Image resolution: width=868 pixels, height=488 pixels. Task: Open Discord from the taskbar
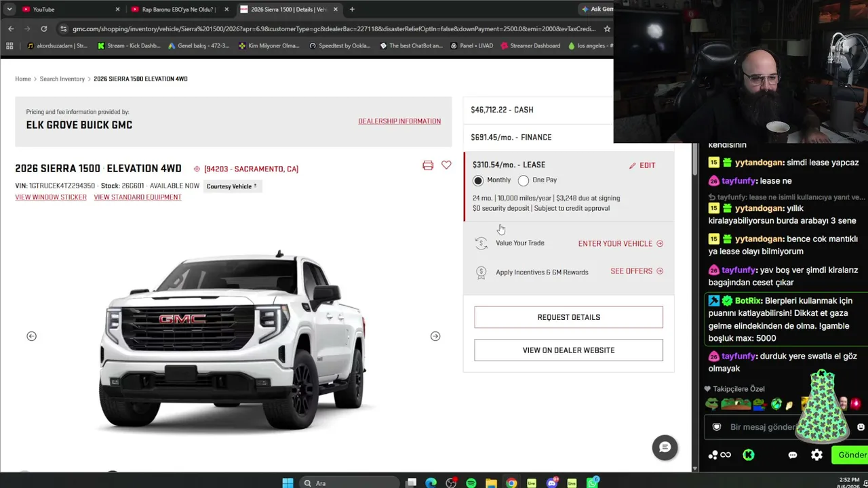click(552, 483)
